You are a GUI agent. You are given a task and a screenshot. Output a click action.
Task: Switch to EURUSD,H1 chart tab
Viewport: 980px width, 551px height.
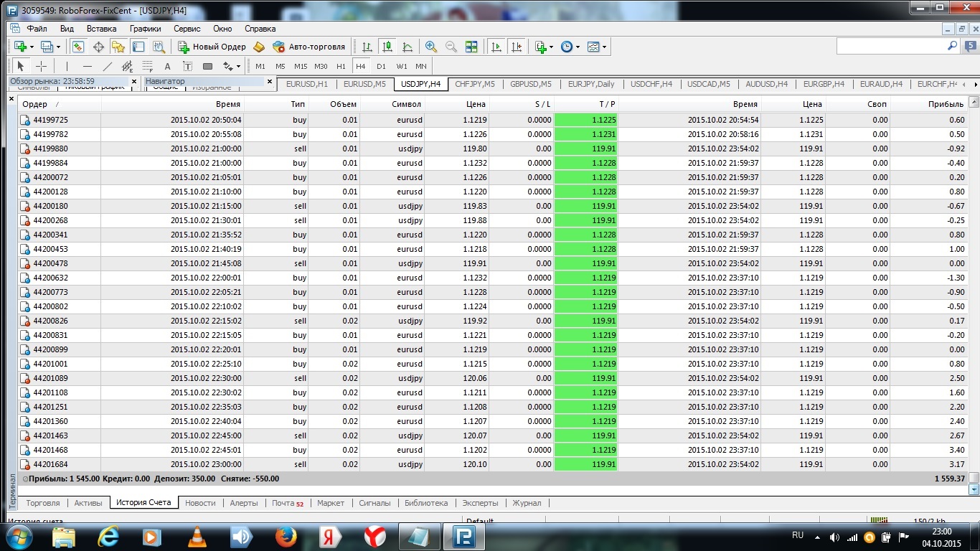click(x=307, y=84)
